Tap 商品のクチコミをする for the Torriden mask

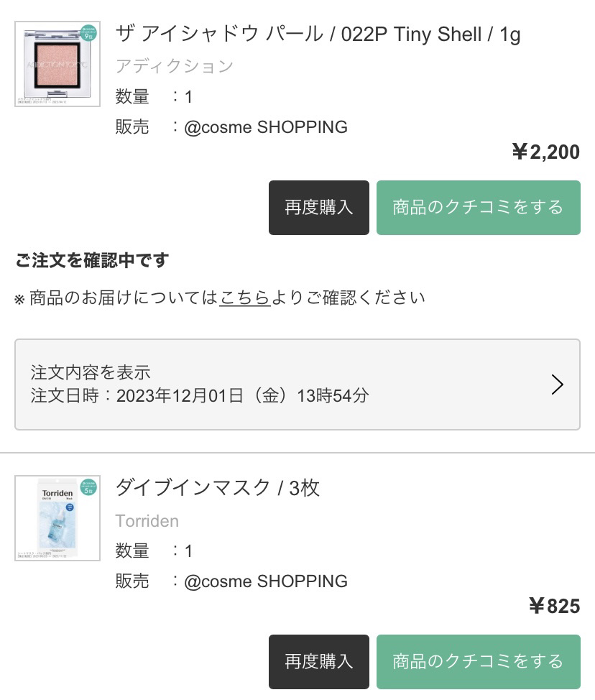(x=478, y=661)
